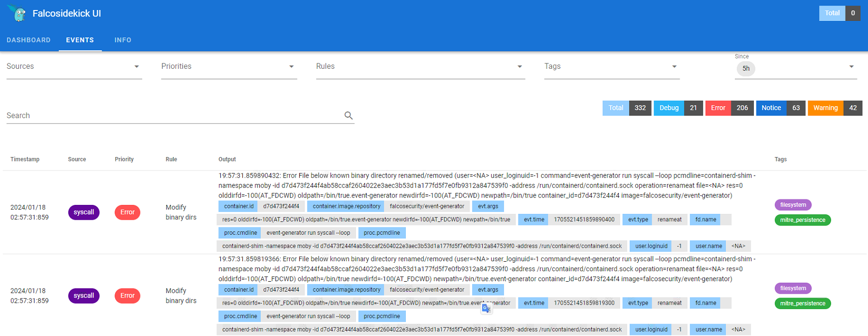868x336 pixels.
Task: Click <NA> user.name value in the 859890432 event
Action: coord(738,246)
